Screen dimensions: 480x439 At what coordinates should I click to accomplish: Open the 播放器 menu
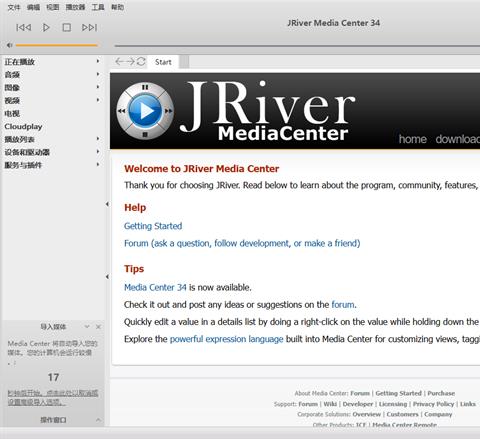point(75,7)
